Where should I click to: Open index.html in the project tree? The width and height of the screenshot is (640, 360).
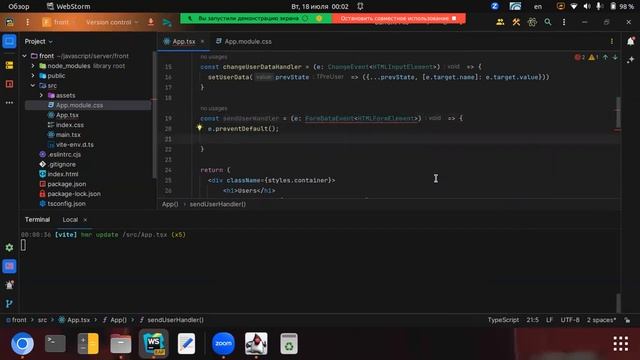[x=63, y=174]
